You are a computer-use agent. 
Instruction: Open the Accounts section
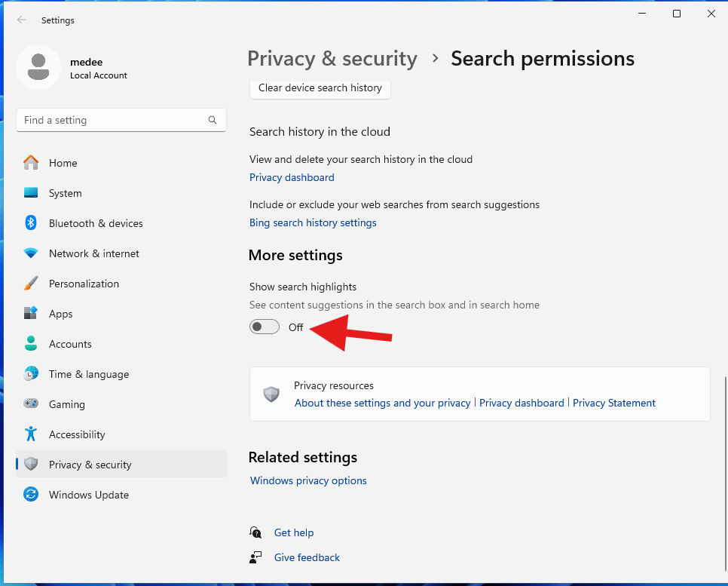(70, 344)
